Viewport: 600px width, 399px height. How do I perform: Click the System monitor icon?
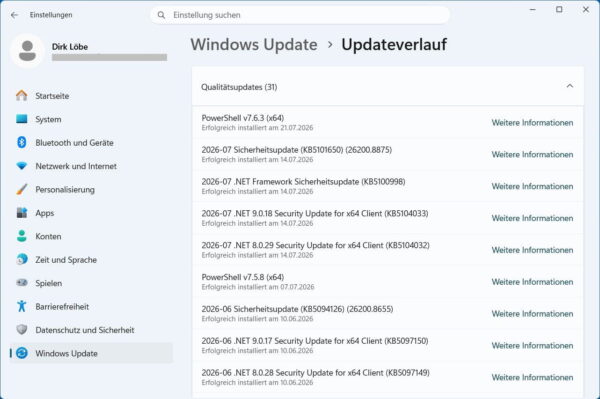[x=22, y=119]
